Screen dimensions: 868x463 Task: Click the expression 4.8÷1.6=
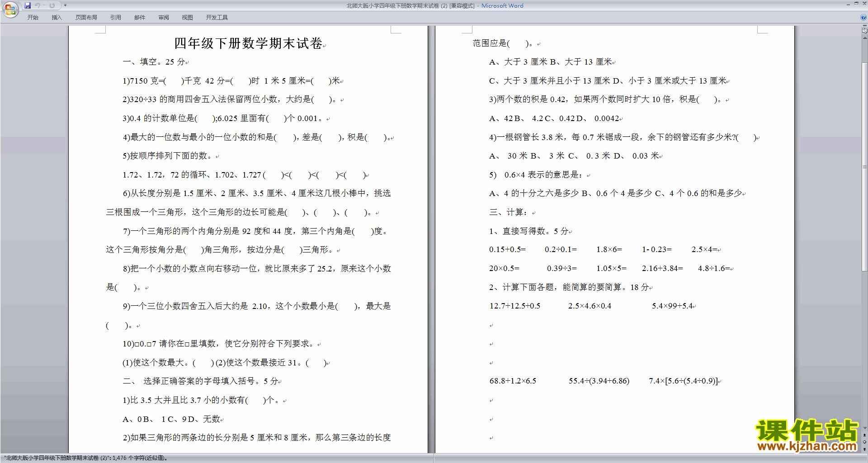tap(714, 269)
